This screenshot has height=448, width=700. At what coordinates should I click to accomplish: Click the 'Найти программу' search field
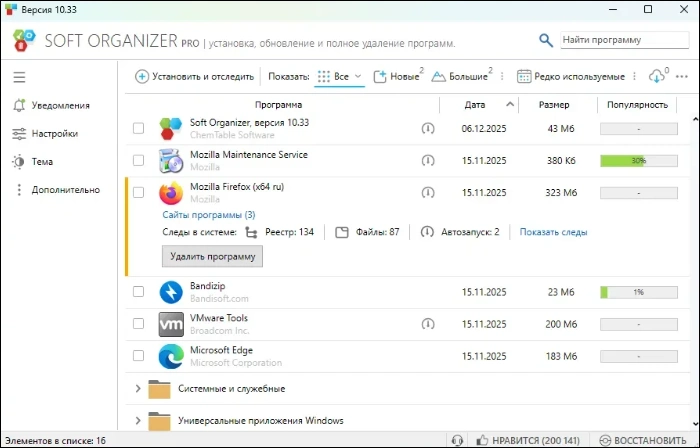(x=623, y=40)
